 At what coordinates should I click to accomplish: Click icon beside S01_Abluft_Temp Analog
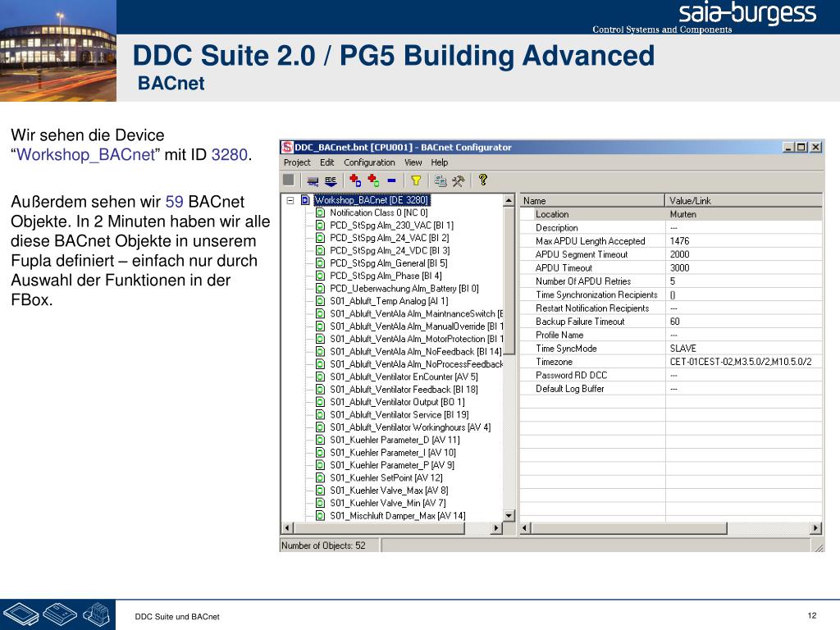320,301
